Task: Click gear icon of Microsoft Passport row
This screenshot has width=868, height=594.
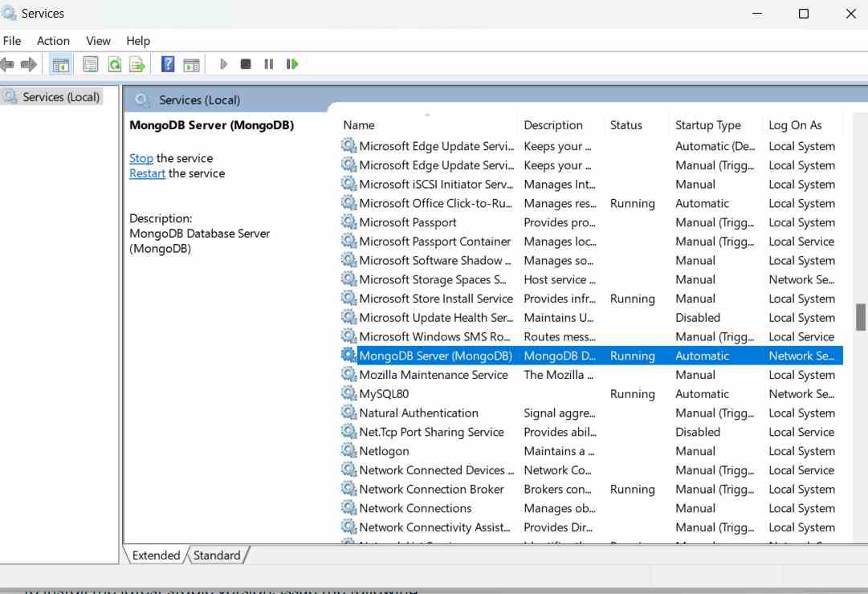Action: coord(348,222)
